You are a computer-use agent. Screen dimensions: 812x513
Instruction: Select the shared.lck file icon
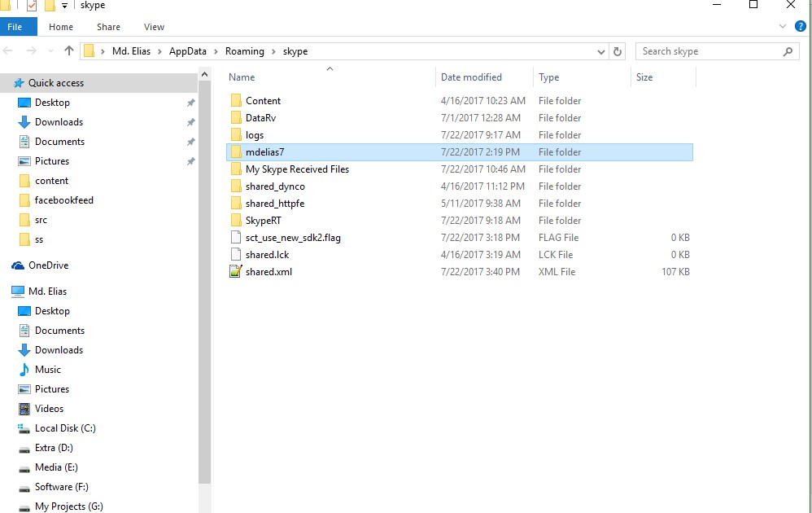[236, 254]
